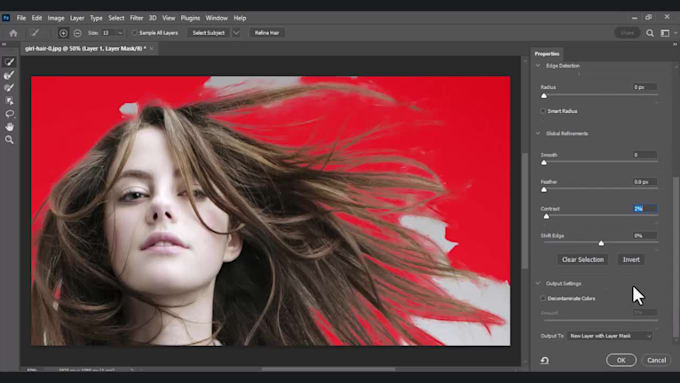
Task: Open the Image menu
Action: [56, 18]
